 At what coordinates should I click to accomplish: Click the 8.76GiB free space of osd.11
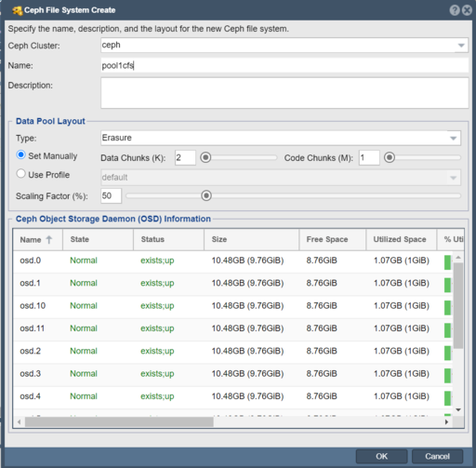point(322,328)
